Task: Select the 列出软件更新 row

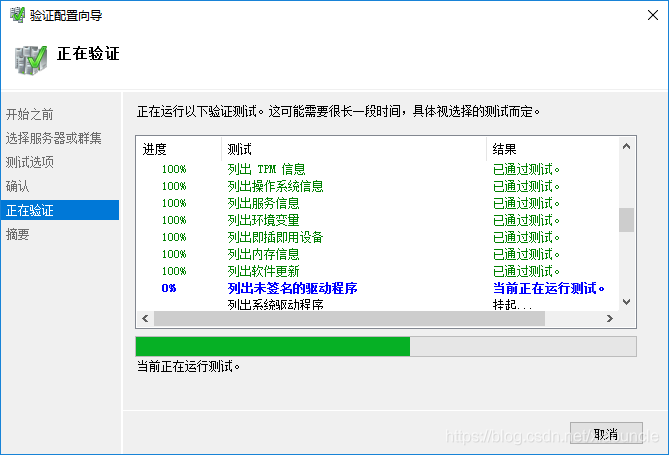Action: point(378,271)
